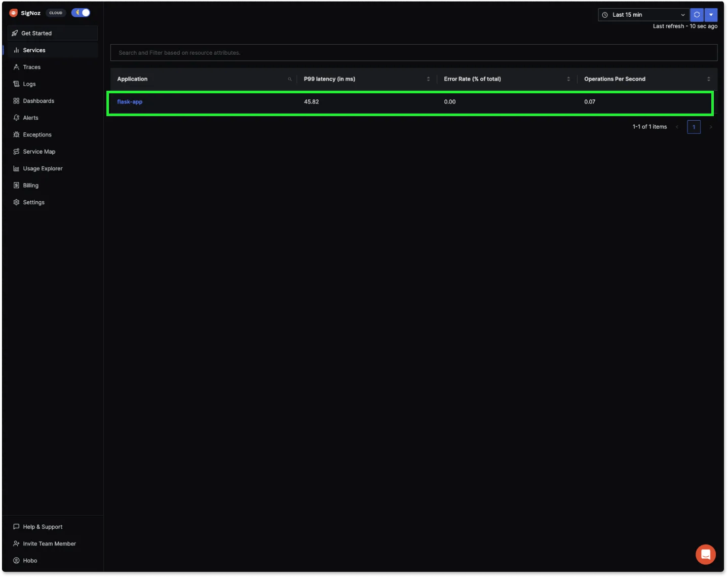Open Traces from the sidebar
This screenshot has width=728, height=577.
point(31,66)
